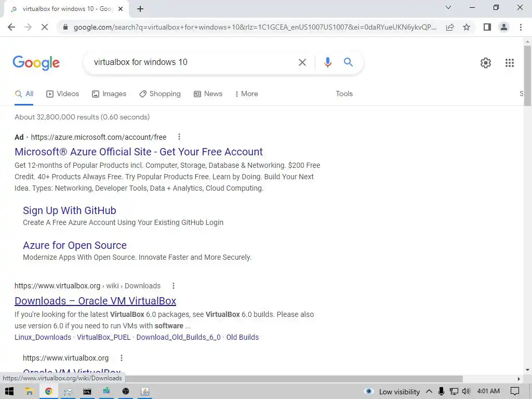Open Google quick settings gear
The image size is (532, 399).
pos(486,63)
